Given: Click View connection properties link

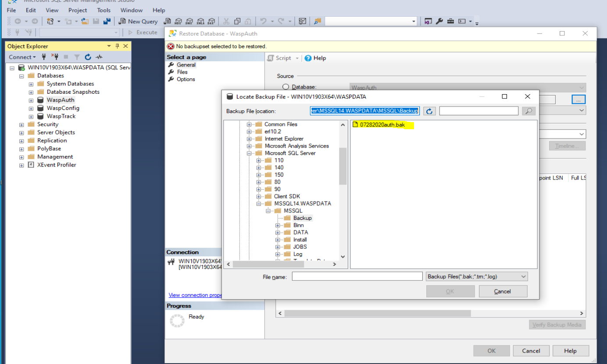Looking at the screenshot, I should point(195,295).
